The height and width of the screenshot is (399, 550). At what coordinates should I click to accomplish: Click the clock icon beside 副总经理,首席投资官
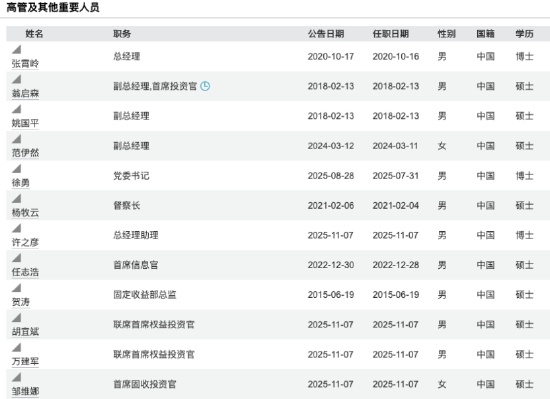click(205, 86)
